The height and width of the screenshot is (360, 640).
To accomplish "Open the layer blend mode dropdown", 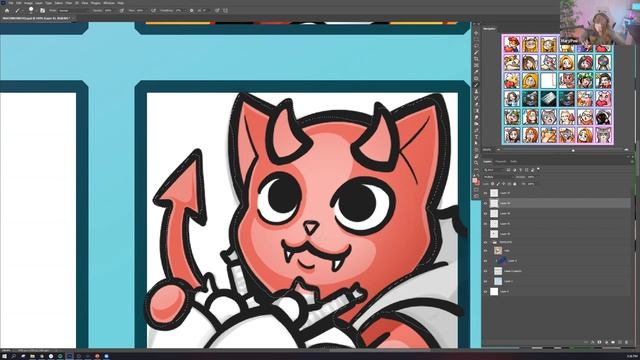I will [498, 177].
